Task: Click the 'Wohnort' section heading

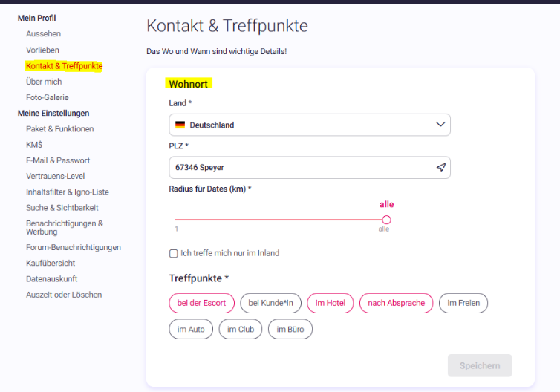Action: (188, 84)
